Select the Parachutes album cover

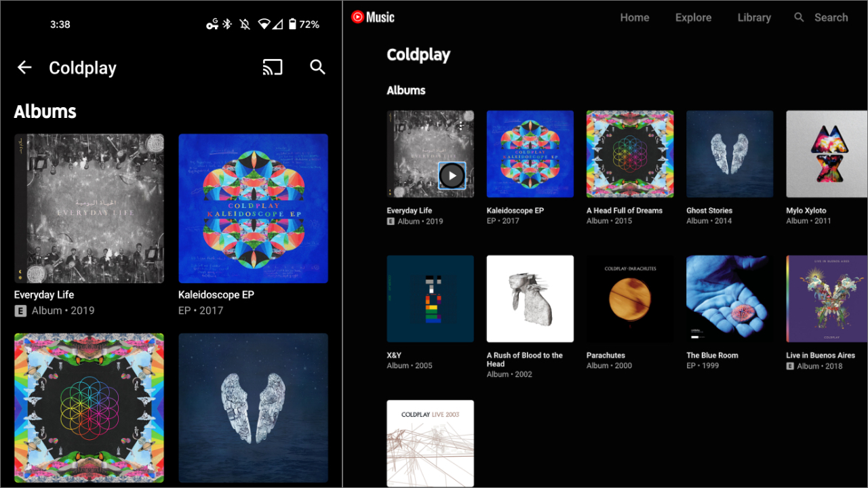[630, 299]
